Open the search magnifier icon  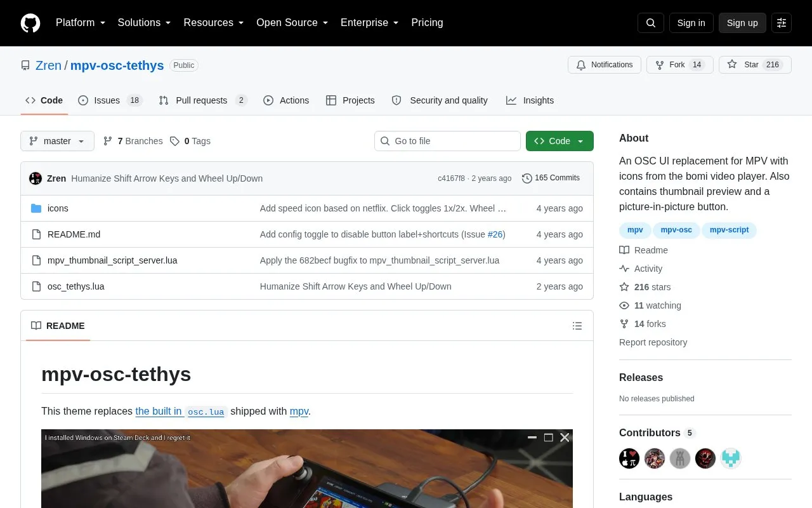coord(651,23)
